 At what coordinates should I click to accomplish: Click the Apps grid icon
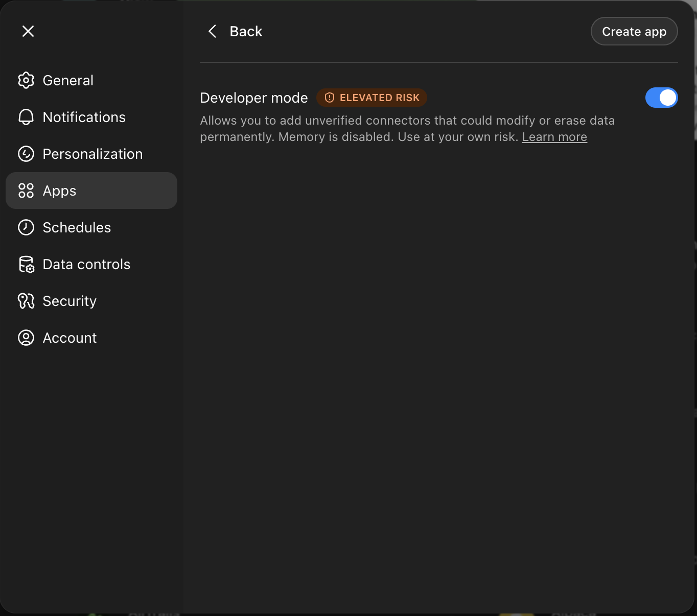pyautogui.click(x=26, y=191)
